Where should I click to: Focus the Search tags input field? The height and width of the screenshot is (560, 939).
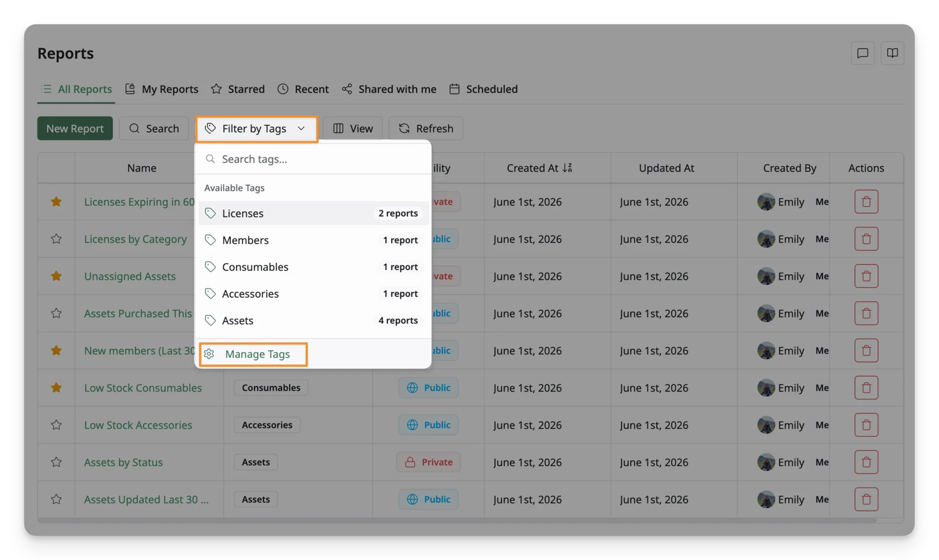(x=313, y=159)
